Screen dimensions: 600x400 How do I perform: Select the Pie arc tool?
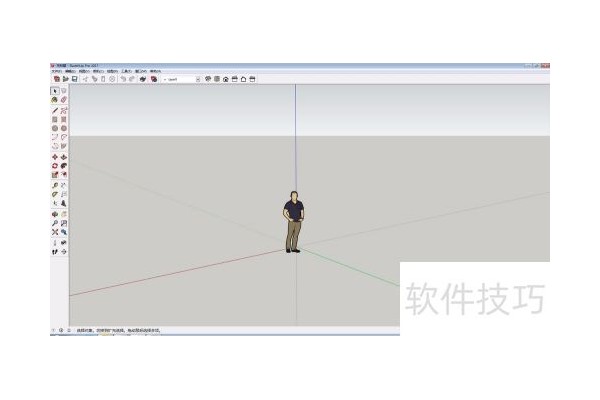[x=64, y=146]
